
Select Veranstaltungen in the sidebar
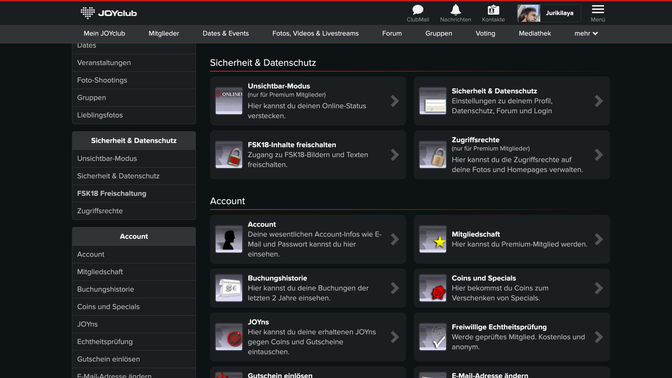[134, 63]
